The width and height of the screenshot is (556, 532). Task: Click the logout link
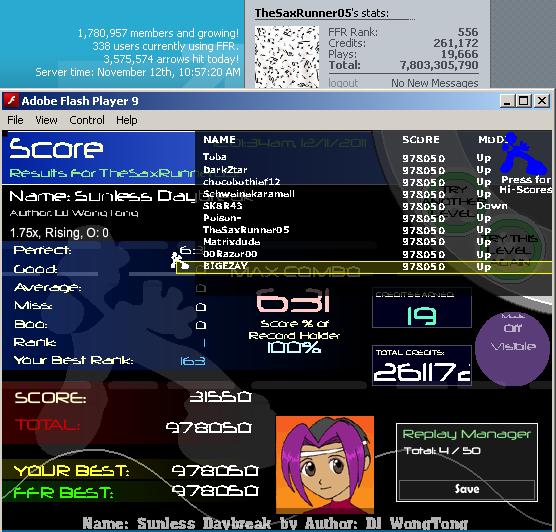point(343,83)
